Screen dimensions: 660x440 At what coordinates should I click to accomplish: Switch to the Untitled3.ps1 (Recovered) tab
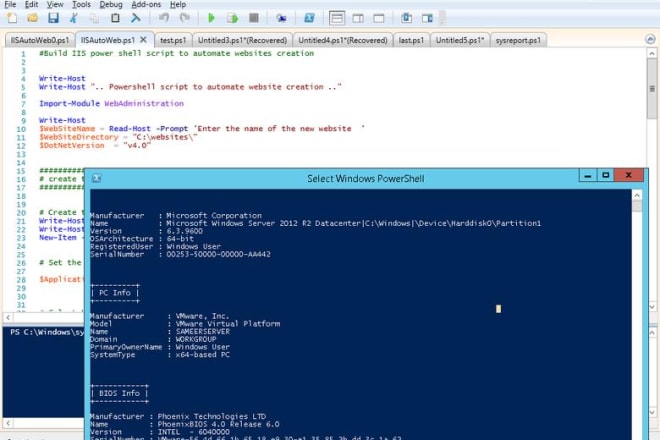[242, 40]
